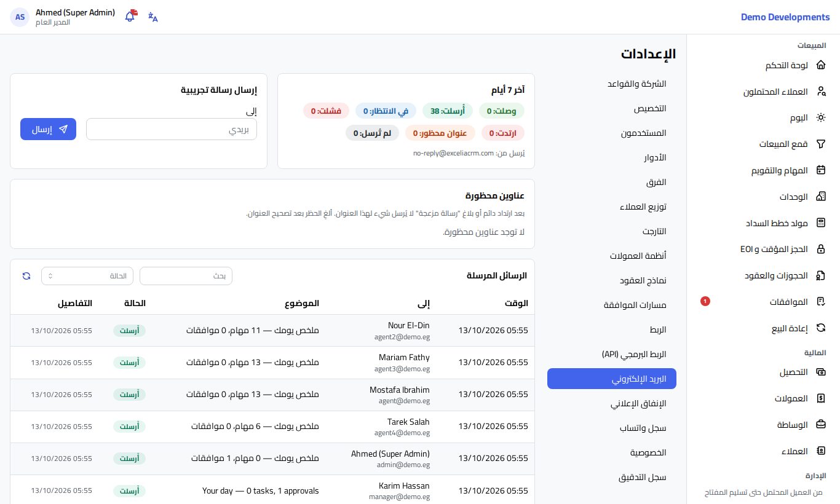Viewport: 840px width, 504px height.
Task: Click recipient Nour El-Din in the table
Action: (409, 325)
